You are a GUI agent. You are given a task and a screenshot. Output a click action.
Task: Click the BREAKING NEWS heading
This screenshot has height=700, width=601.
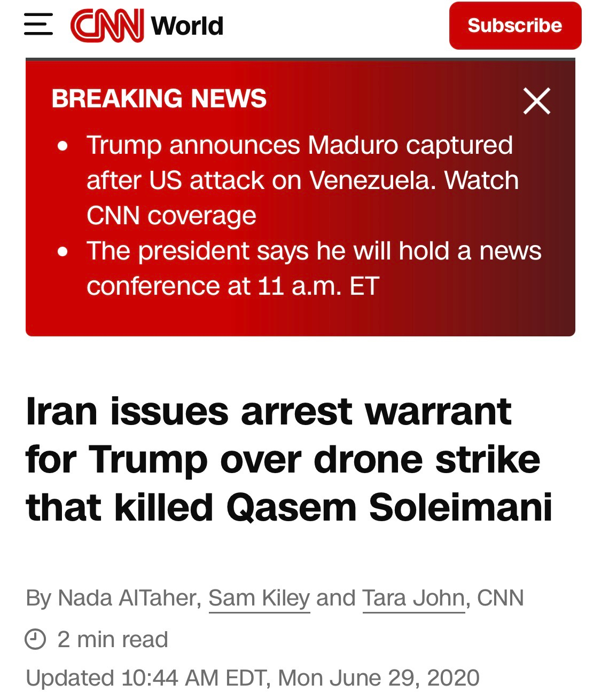(x=159, y=99)
